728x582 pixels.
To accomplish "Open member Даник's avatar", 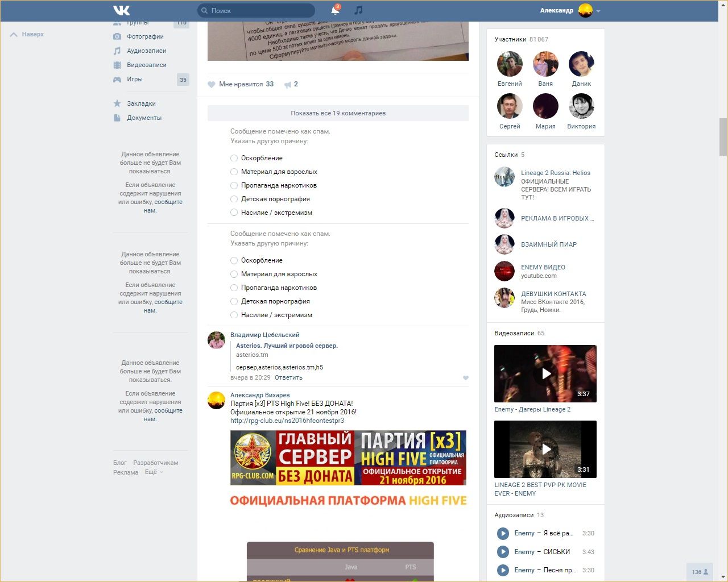I will (x=581, y=64).
